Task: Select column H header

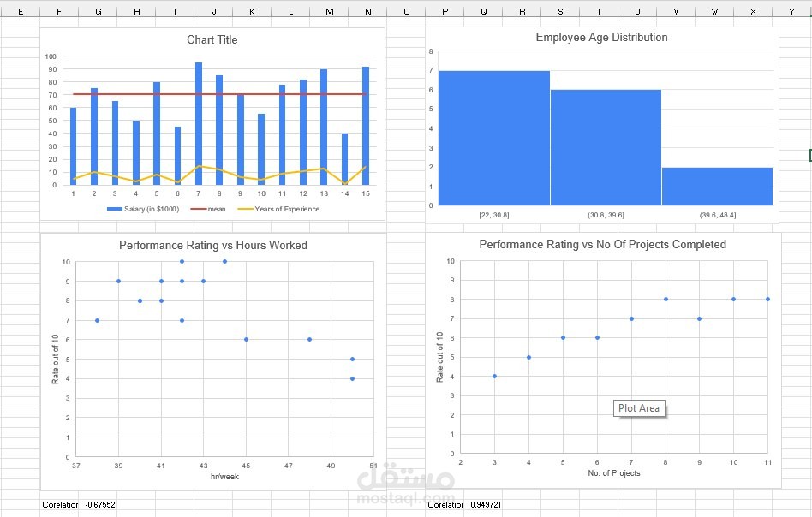Action: click(137, 11)
